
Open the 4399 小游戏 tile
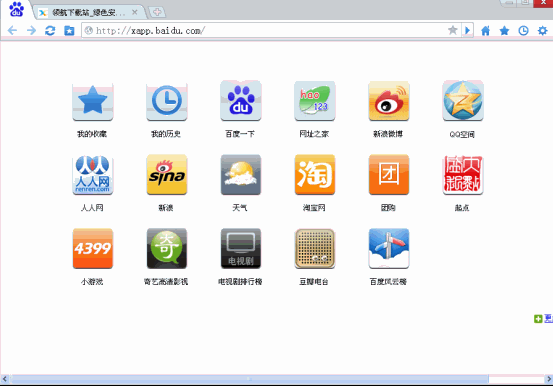click(93, 248)
